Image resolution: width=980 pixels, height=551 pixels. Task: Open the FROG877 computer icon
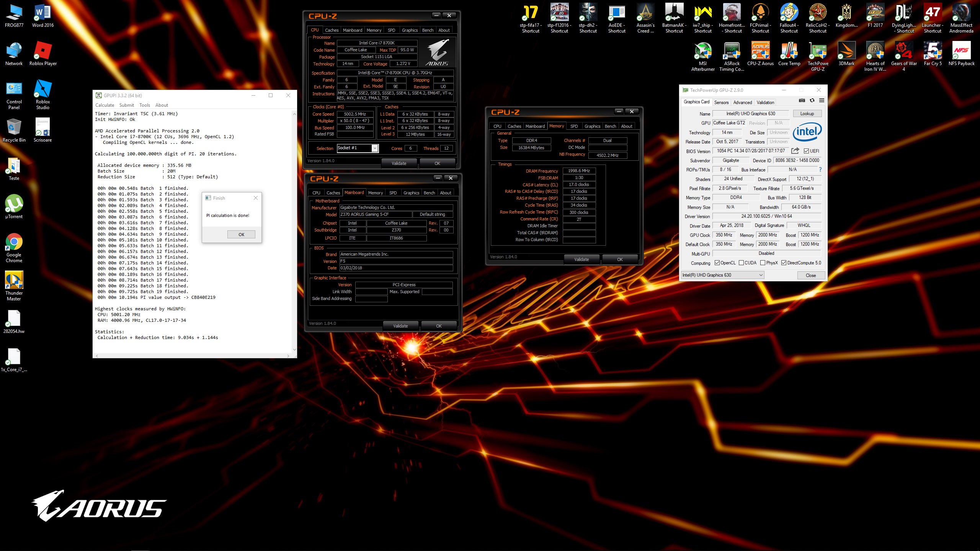coord(14,16)
